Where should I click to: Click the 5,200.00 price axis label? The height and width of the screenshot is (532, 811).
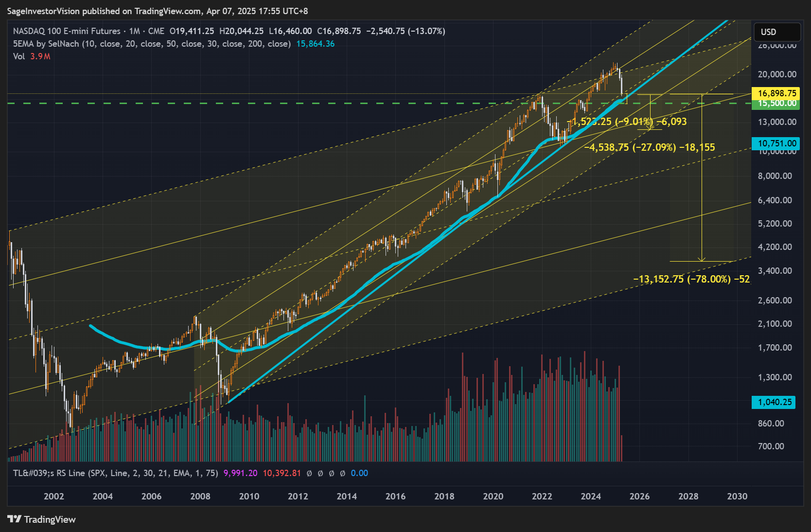775,224
